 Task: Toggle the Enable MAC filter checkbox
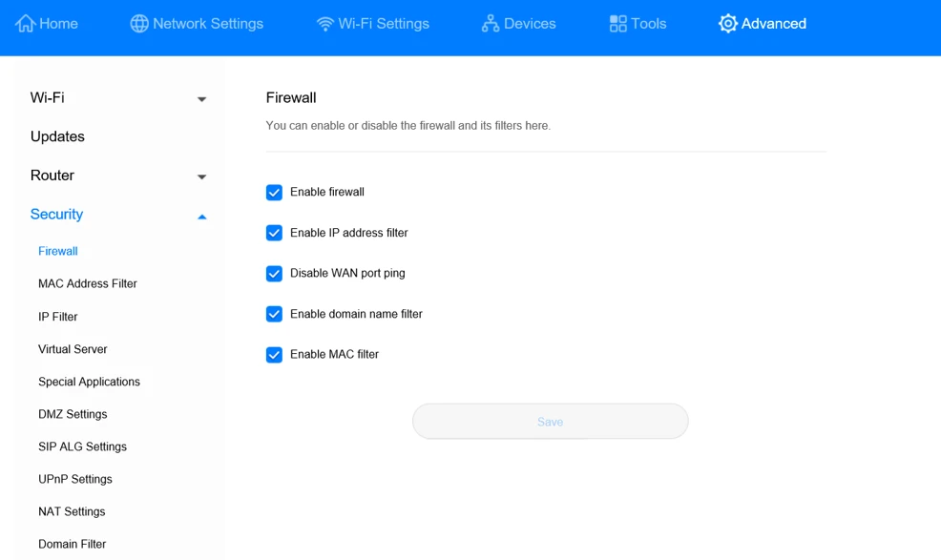[274, 354]
